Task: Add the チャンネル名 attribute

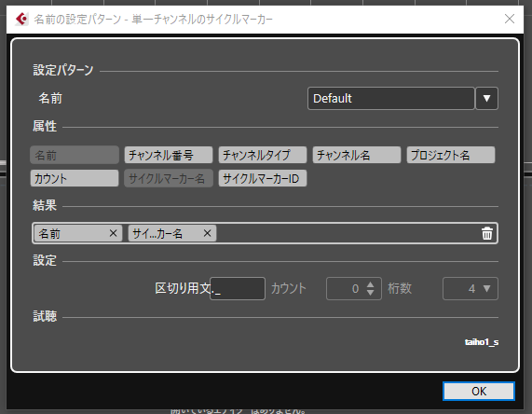Action: pos(357,155)
